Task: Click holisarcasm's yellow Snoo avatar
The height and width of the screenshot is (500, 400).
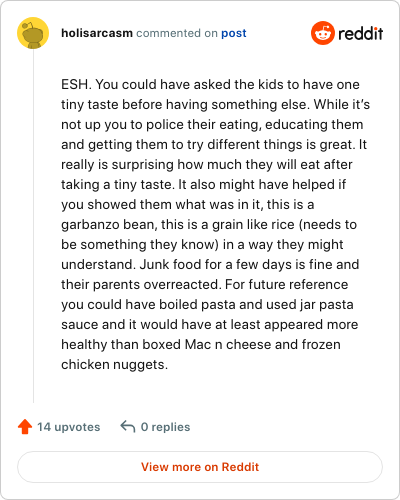Action: point(33,33)
